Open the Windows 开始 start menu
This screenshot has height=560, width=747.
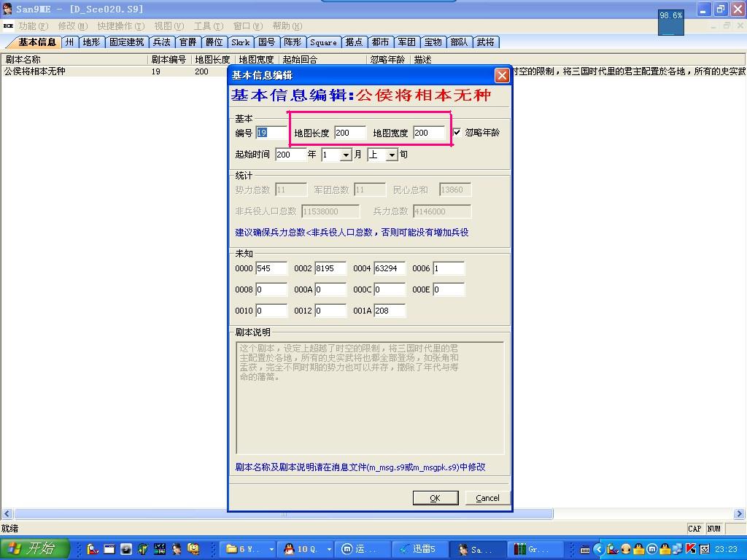[x=34, y=549]
